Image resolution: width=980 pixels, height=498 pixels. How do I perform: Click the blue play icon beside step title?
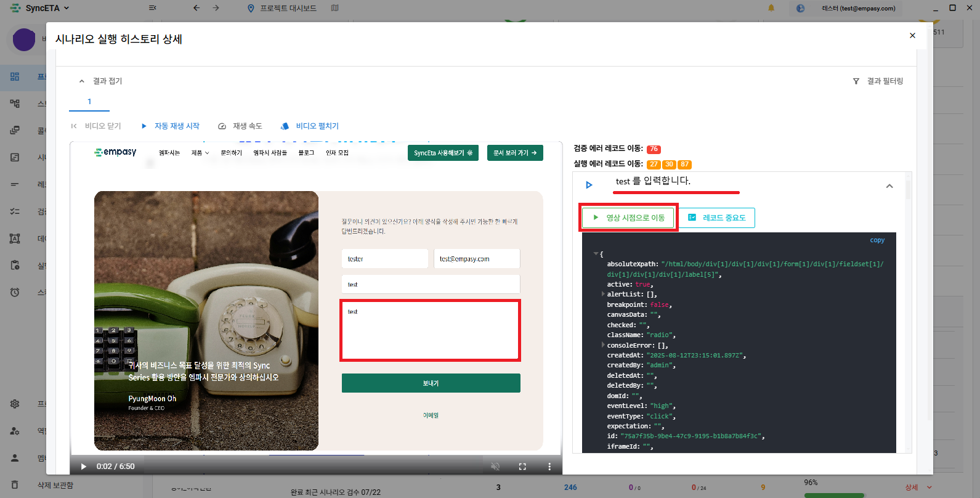coord(589,185)
